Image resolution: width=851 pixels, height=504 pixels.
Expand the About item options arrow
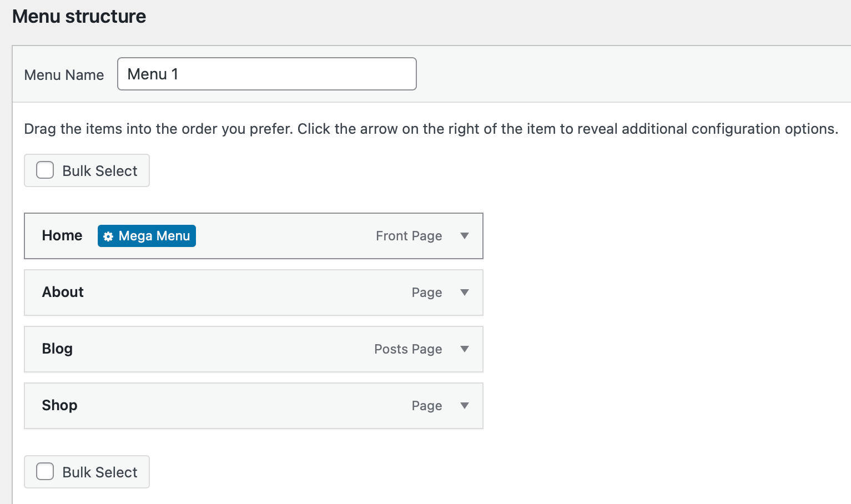pyautogui.click(x=465, y=293)
